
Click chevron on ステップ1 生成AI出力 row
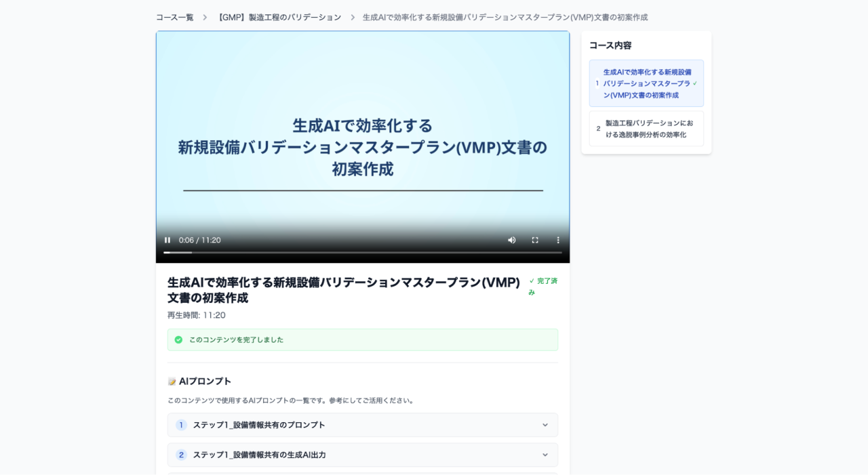pos(545,455)
